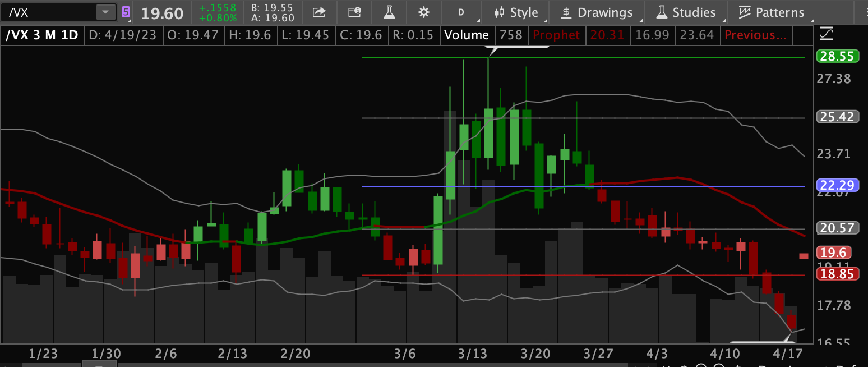Click the 2/20 date axis label
This screenshot has width=868, height=367.
(x=296, y=355)
